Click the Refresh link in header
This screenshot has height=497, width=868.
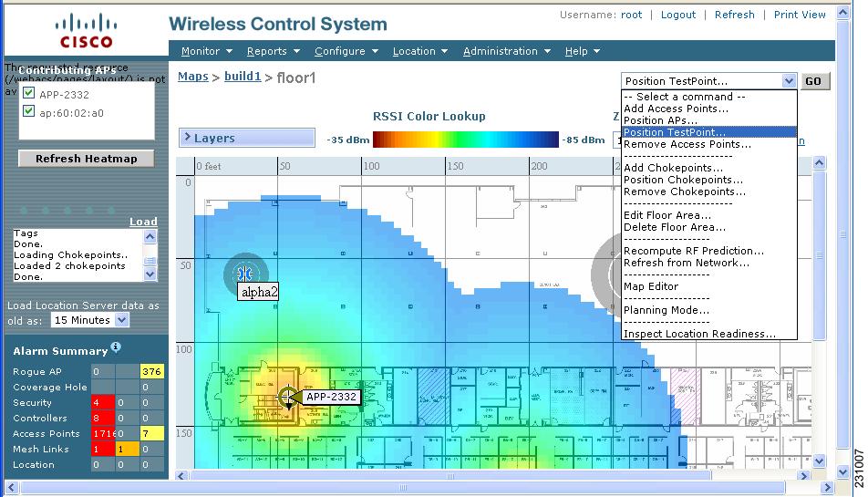[x=734, y=15]
